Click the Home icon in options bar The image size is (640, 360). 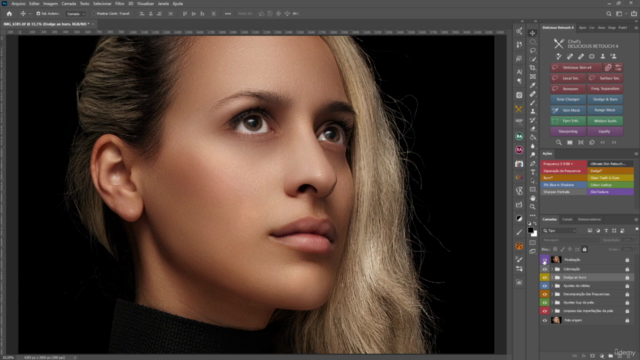pyautogui.click(x=9, y=13)
